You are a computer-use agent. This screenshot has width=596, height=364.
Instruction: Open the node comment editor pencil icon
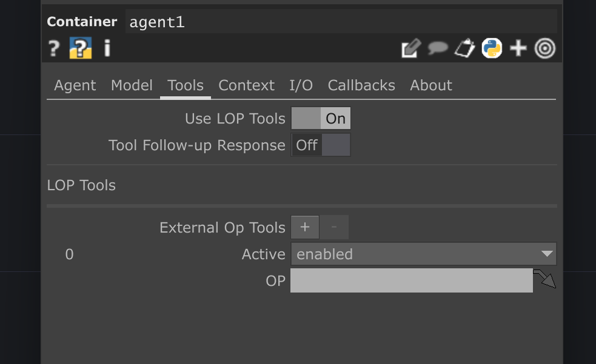[410, 48]
